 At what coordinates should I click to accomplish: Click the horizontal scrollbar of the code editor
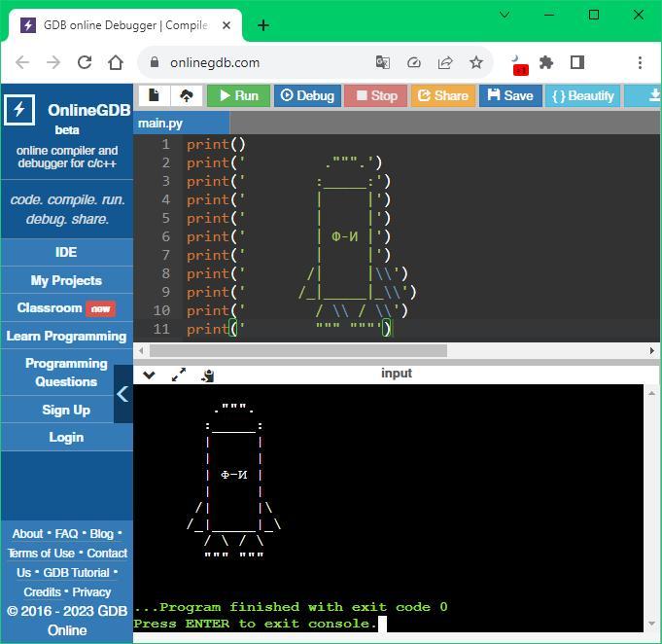(297, 350)
